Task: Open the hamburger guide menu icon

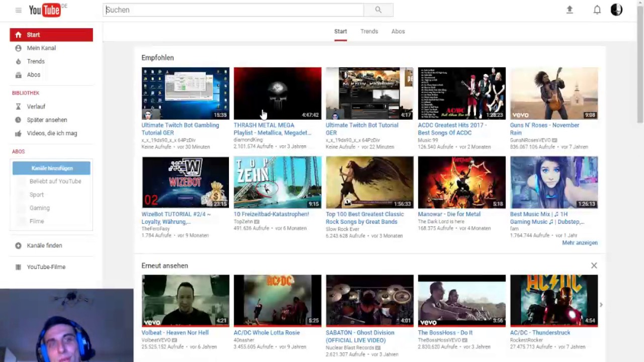Action: pos(18,10)
